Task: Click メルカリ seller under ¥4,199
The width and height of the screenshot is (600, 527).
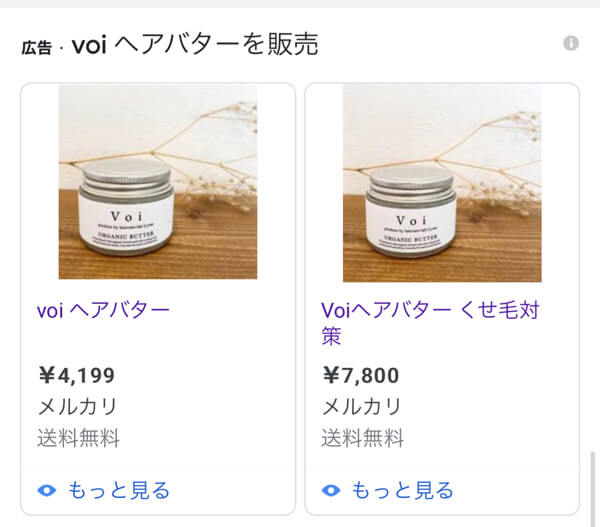Action: click(78, 406)
